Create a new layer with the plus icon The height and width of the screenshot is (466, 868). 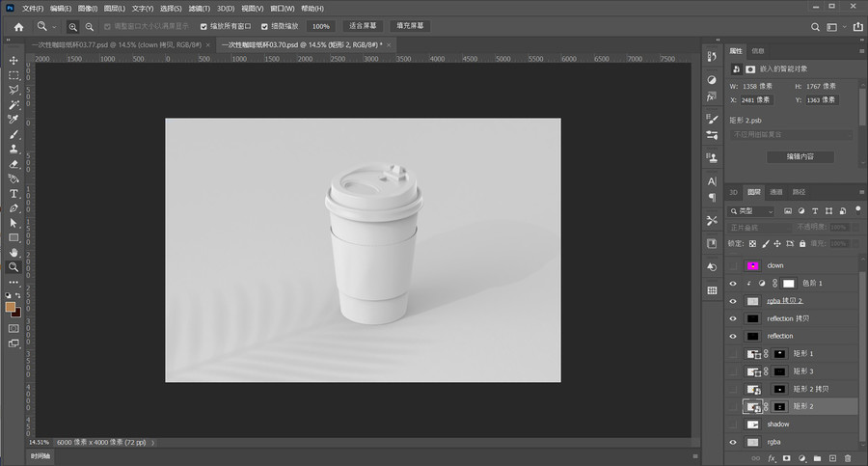832,458
